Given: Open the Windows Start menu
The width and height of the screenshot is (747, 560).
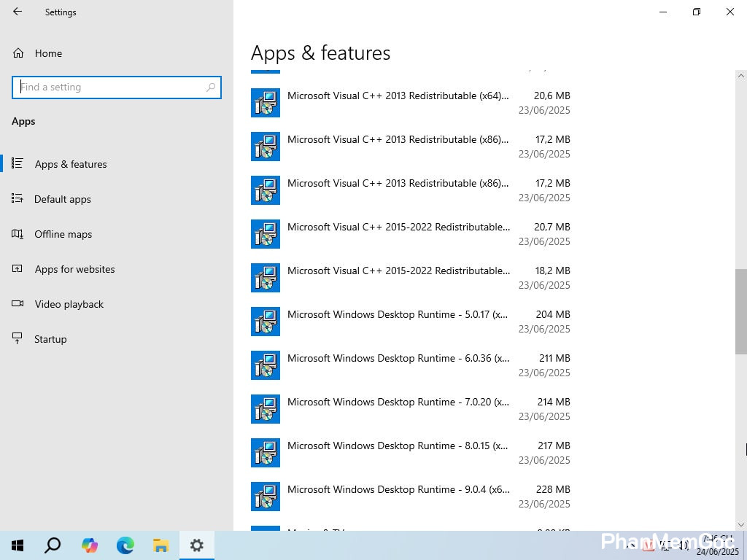Looking at the screenshot, I should (18, 545).
